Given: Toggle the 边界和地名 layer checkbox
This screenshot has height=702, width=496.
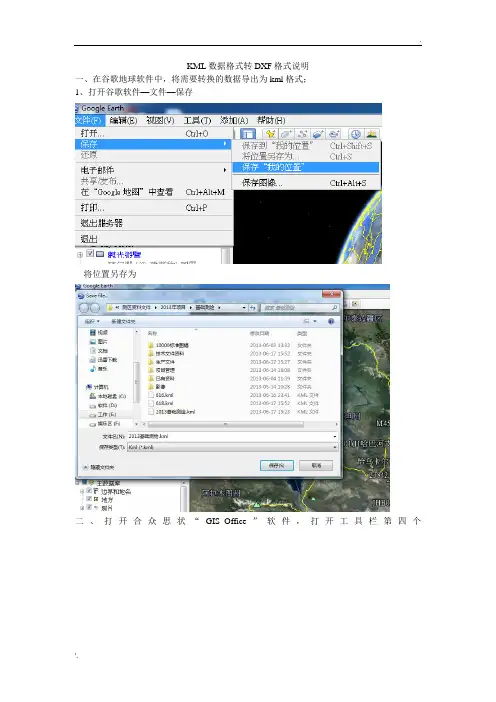Looking at the screenshot, I should coord(89,491).
